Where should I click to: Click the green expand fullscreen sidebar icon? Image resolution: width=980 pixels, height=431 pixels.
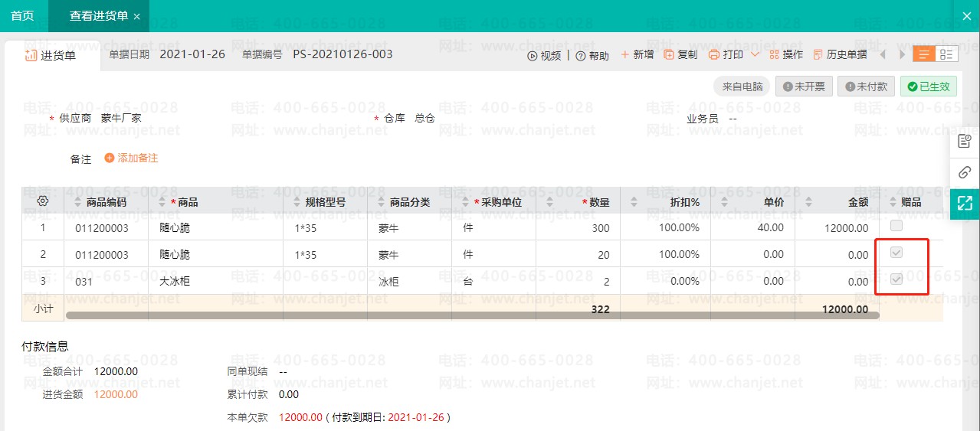pyautogui.click(x=965, y=204)
